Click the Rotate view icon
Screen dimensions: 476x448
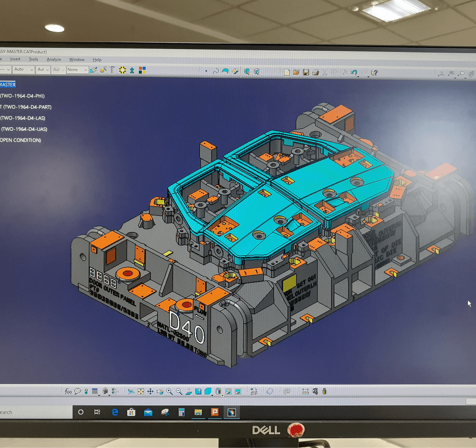(160, 392)
